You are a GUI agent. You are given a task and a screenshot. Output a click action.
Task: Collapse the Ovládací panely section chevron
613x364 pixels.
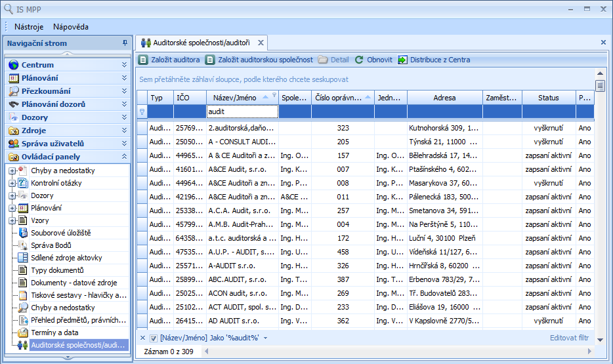[x=124, y=157]
